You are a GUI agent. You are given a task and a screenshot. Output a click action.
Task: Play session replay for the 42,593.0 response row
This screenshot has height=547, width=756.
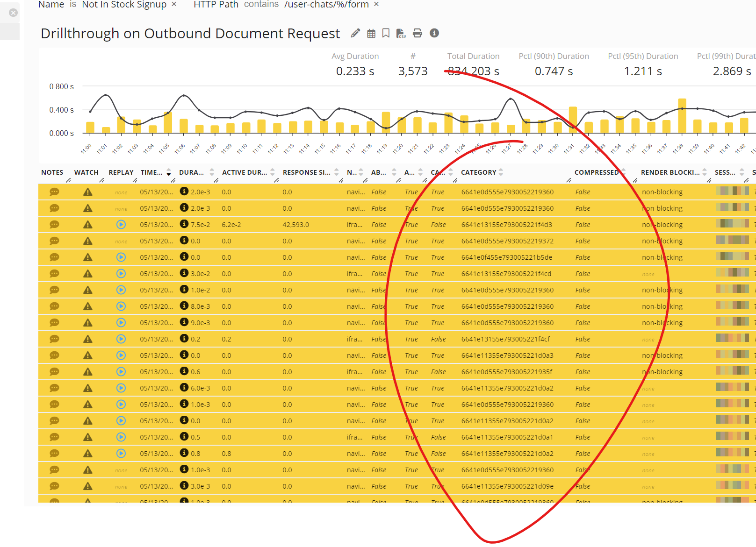click(121, 225)
